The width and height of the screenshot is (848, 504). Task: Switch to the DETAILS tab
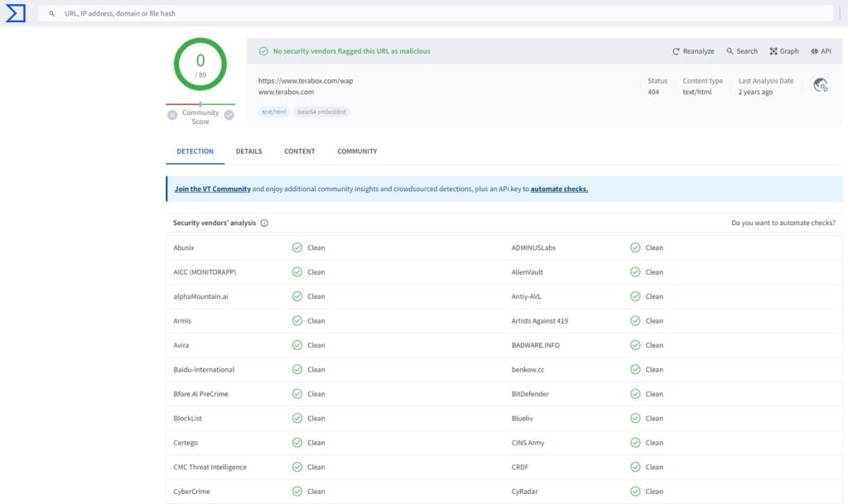click(248, 151)
